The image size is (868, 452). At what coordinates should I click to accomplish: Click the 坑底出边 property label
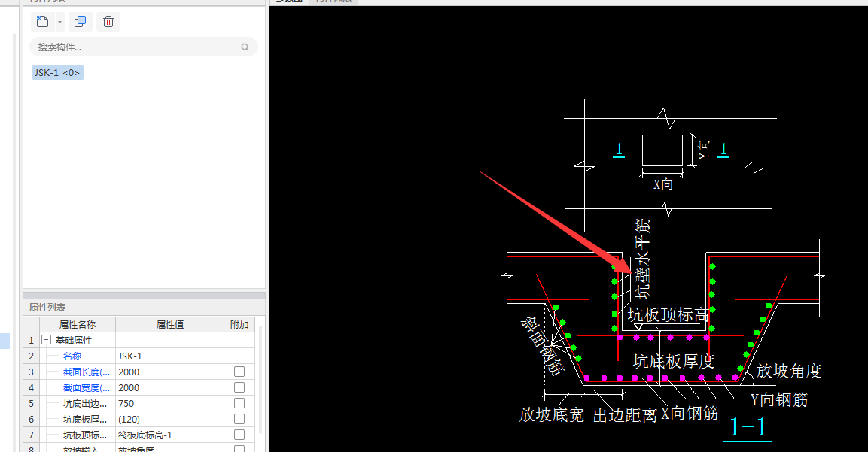point(85,403)
